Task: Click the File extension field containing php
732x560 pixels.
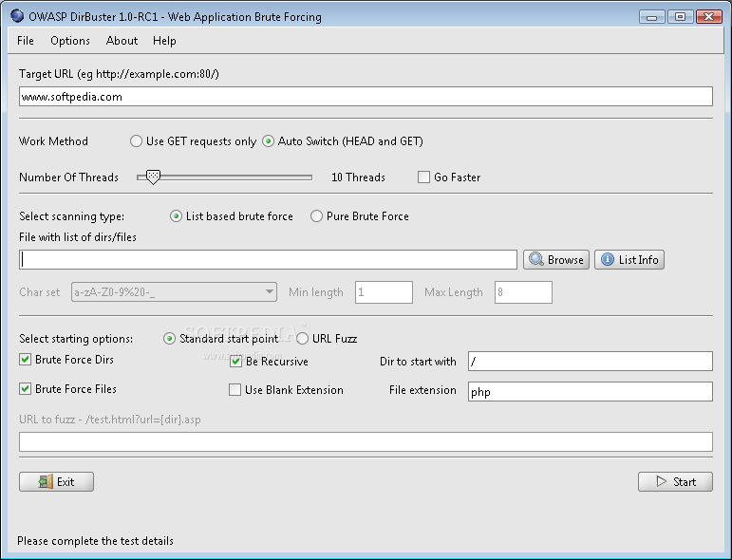Action: [591, 392]
